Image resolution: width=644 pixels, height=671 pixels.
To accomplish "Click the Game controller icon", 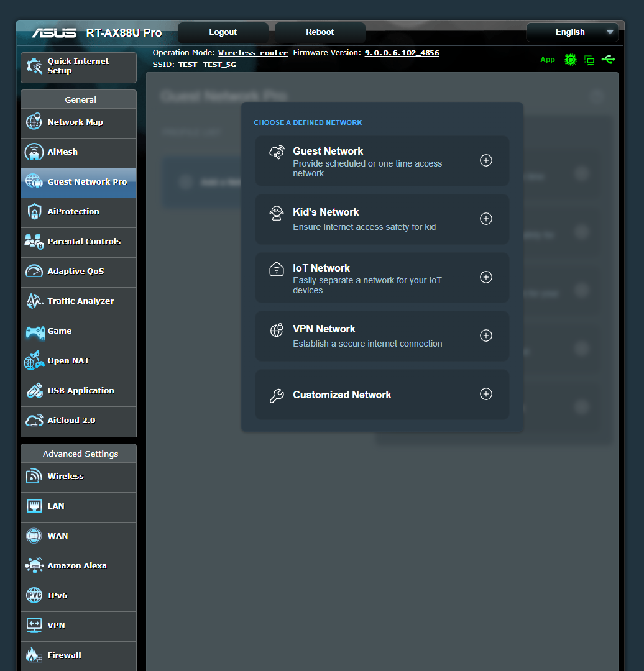I will [35, 332].
